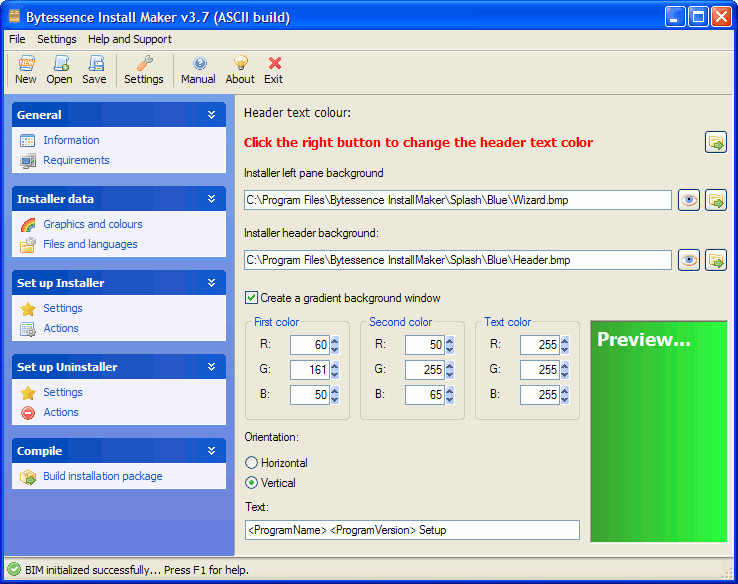Select the Vertical orientation radio button
Image resolution: width=738 pixels, height=584 pixels.
(x=251, y=483)
